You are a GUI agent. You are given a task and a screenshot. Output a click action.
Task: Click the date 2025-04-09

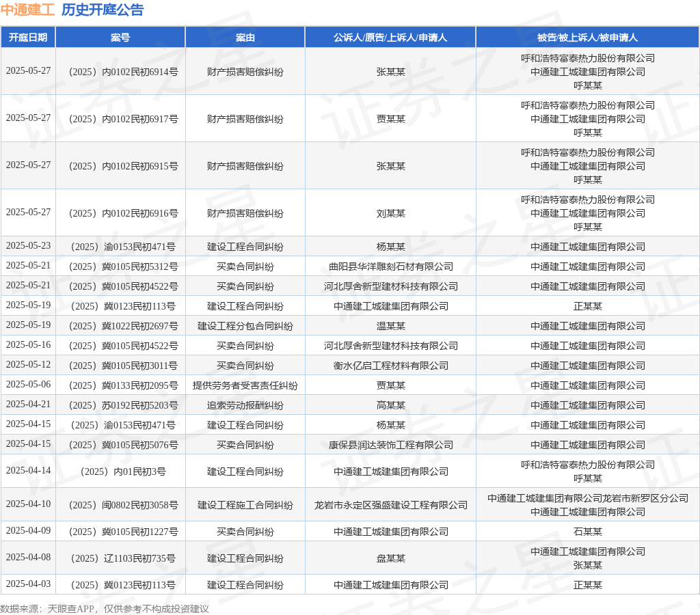tap(28, 531)
